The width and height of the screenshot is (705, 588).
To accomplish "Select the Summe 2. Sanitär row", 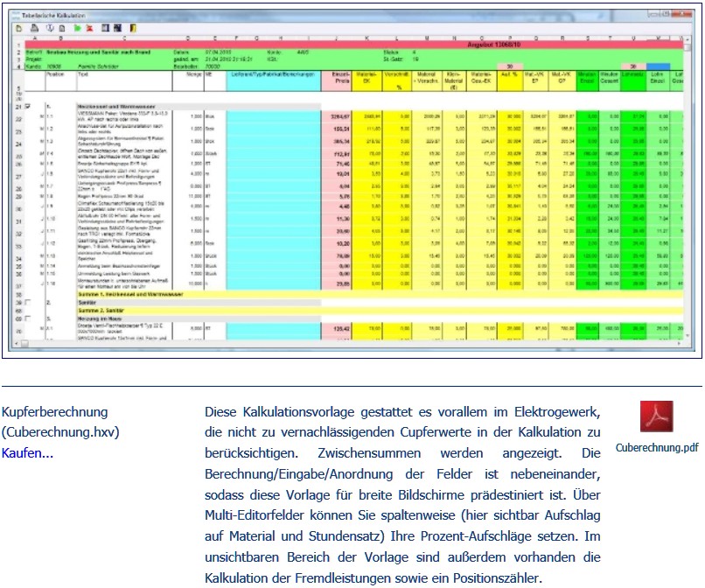I will [380, 311].
